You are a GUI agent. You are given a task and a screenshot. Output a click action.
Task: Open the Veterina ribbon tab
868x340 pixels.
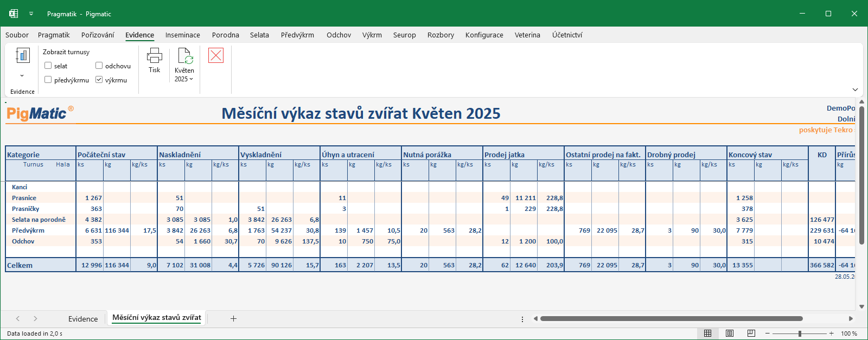coord(527,35)
